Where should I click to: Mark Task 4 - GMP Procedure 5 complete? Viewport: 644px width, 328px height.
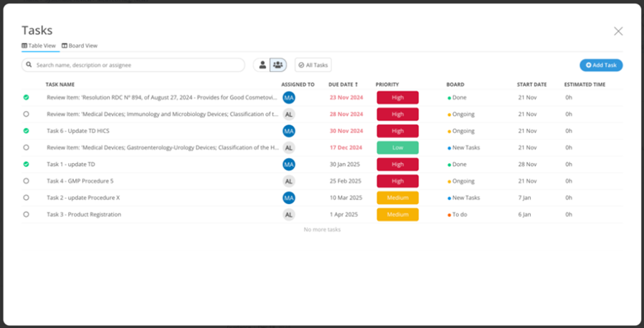[26, 181]
